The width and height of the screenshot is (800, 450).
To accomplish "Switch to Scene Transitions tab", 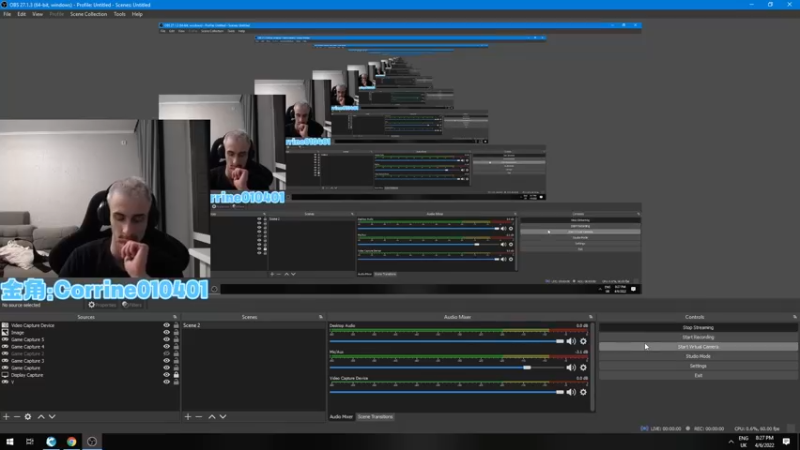I will point(375,417).
